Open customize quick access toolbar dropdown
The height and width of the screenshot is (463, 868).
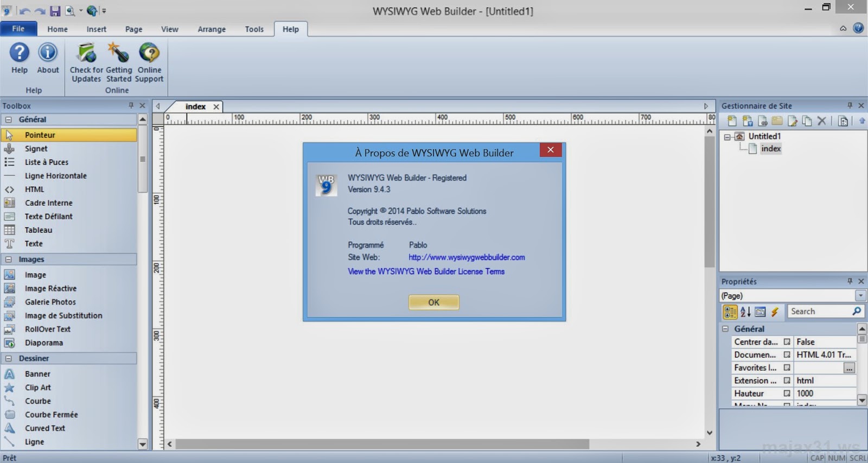click(x=104, y=11)
